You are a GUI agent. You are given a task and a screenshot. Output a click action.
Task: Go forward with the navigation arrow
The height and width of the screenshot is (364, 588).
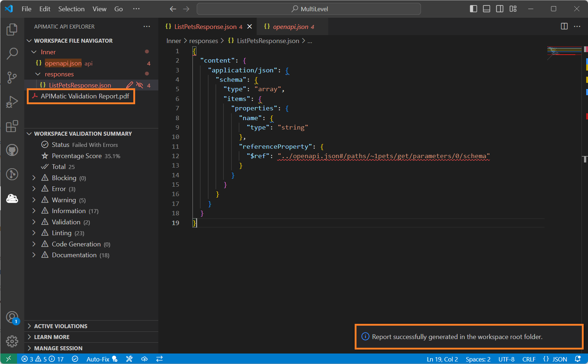[186, 9]
